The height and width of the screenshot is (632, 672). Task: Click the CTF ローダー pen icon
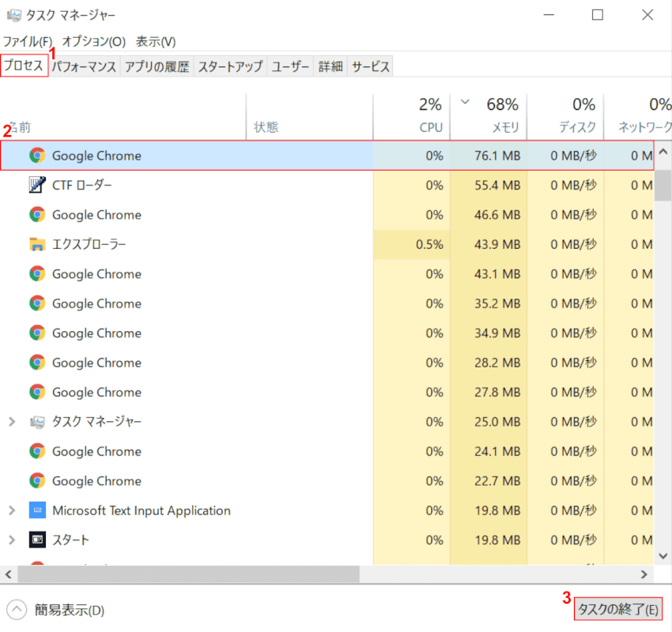pos(37,185)
